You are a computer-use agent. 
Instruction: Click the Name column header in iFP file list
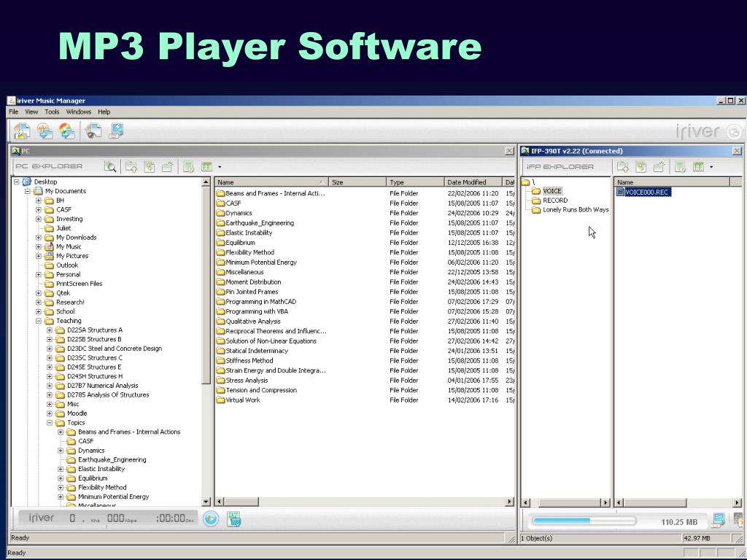[x=672, y=182]
